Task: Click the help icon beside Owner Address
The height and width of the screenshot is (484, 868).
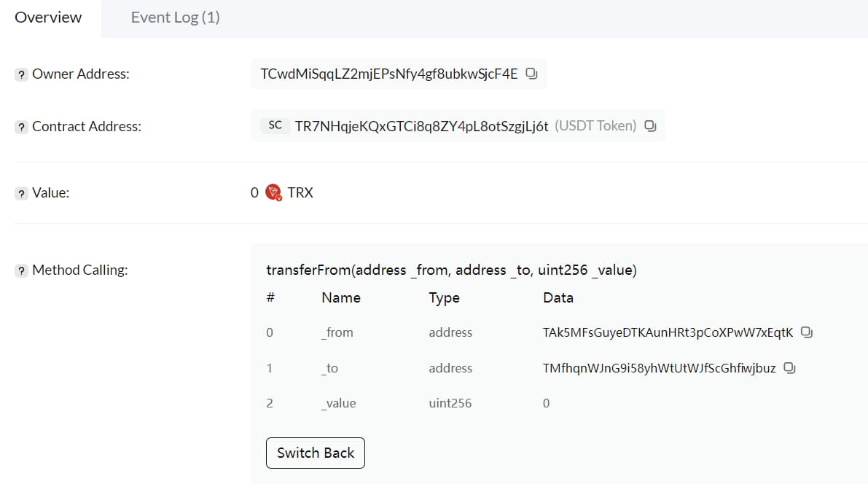Action: (x=22, y=74)
